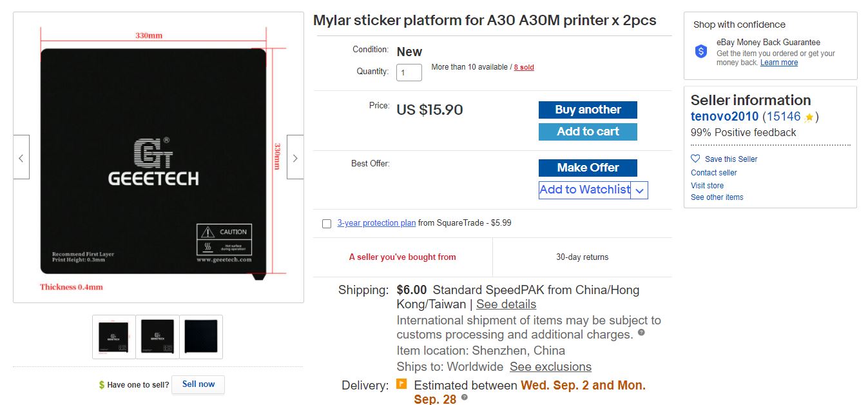Open the tenovo2010 seller profile link

pos(724,117)
